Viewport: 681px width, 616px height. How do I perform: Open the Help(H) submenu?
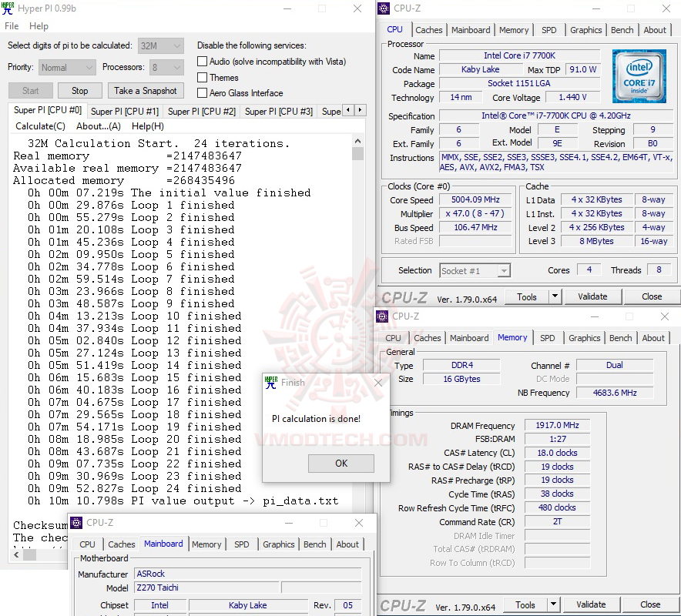click(x=148, y=126)
